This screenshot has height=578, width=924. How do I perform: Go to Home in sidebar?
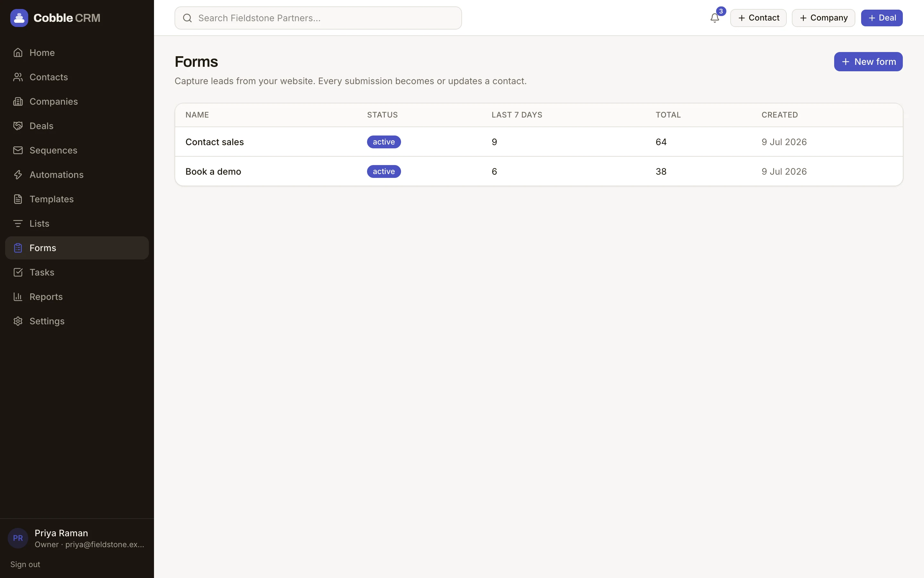[77, 53]
